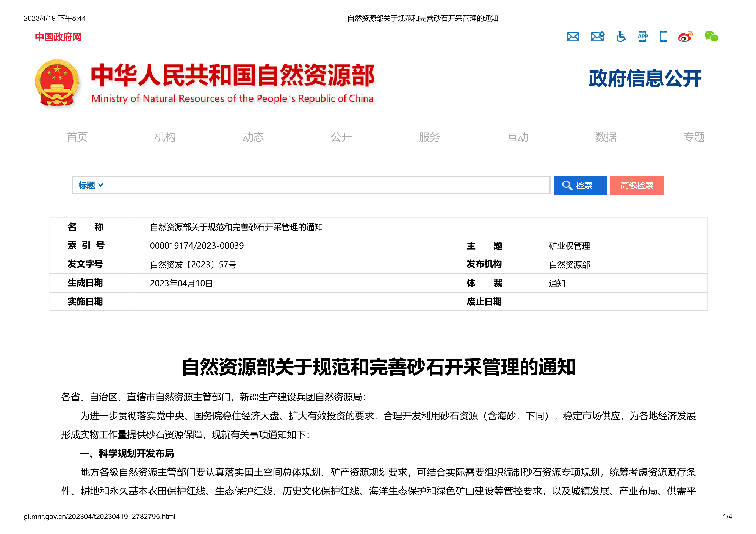Click the national emblem logo
The image size is (756, 534).
coord(57,83)
